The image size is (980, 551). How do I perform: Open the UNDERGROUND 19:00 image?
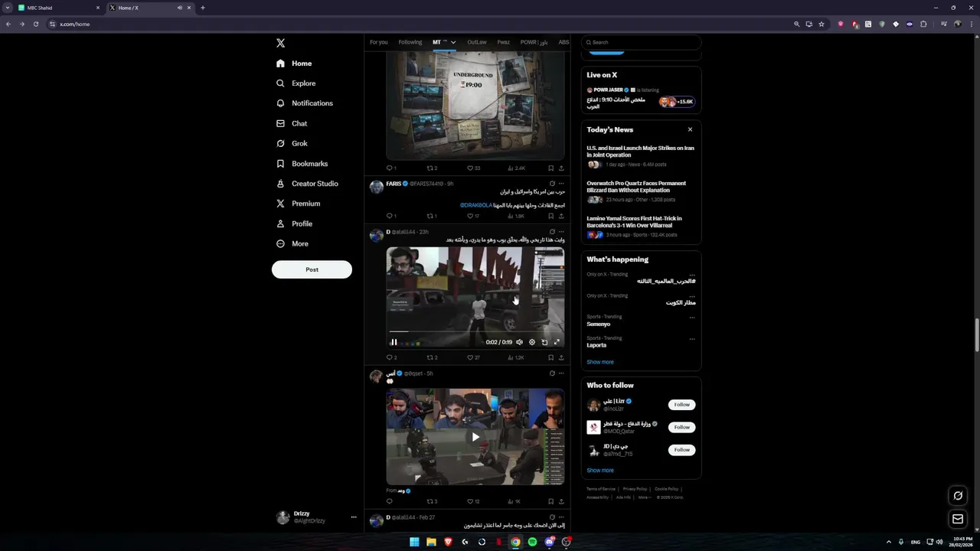point(475,106)
